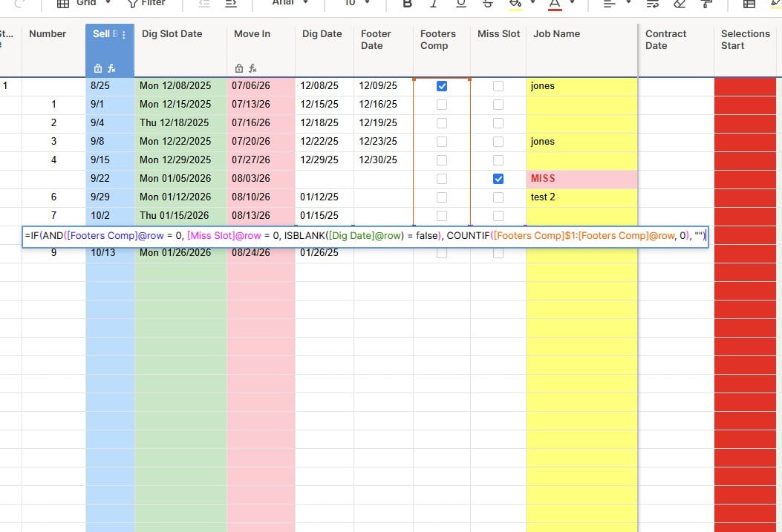Outdent the row using the toolbar icon
782x532 pixels.
pos(203,4)
